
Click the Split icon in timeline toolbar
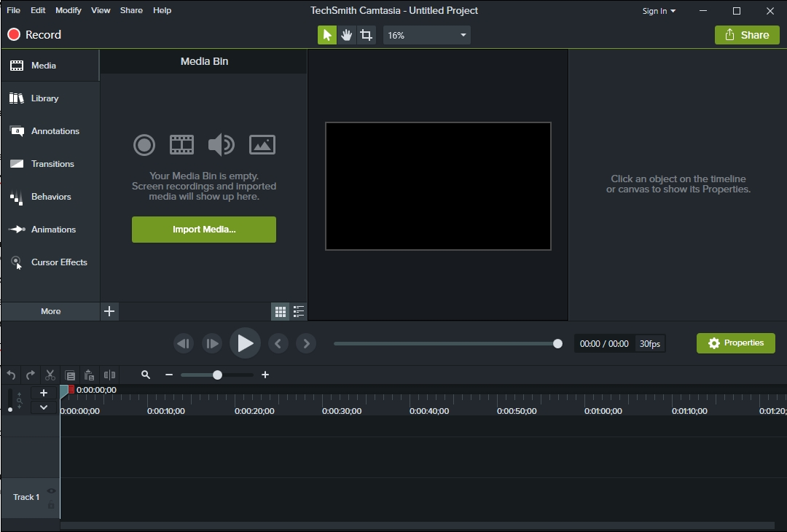[109, 375]
